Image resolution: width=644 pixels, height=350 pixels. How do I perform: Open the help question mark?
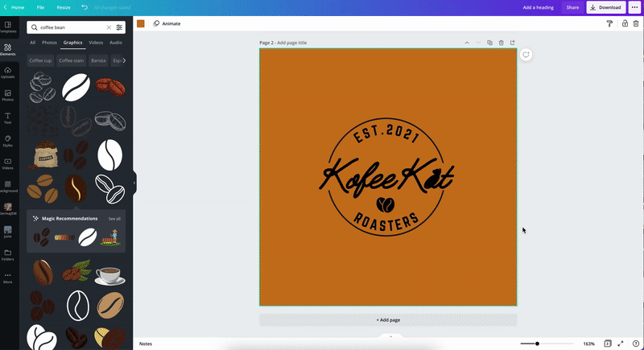(x=636, y=344)
